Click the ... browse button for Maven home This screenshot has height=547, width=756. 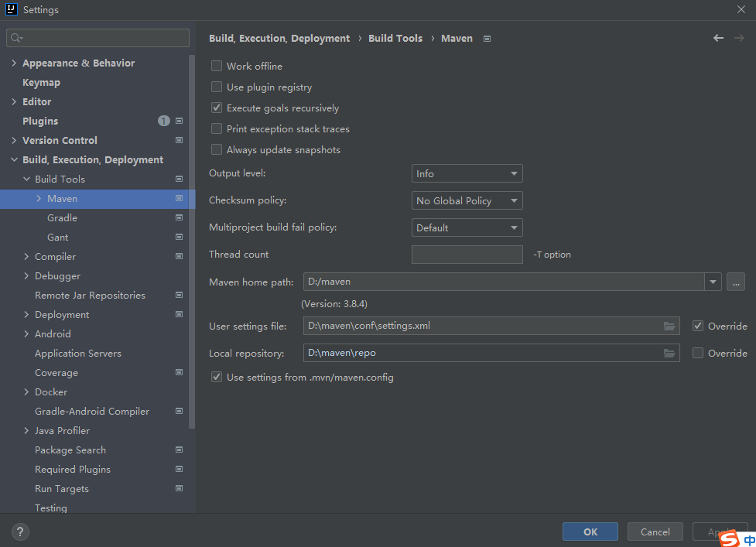click(x=736, y=282)
